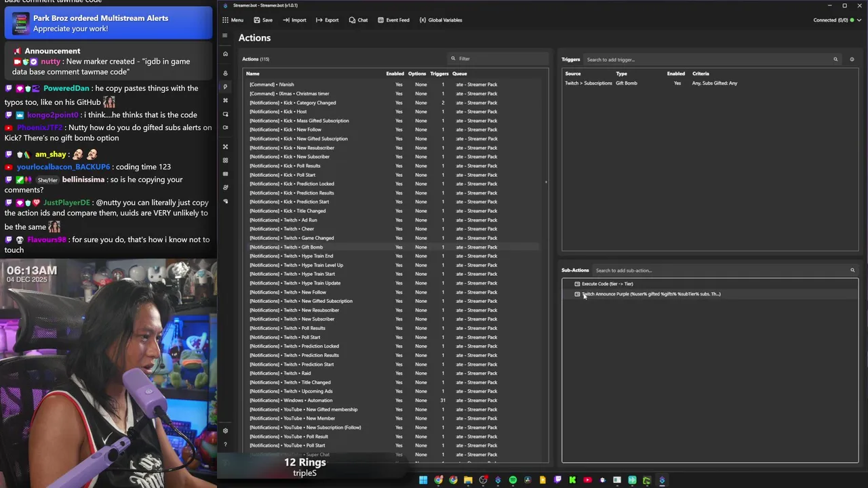Open Kick app in taskbar
868x488 pixels.
pyautogui.click(x=572, y=480)
